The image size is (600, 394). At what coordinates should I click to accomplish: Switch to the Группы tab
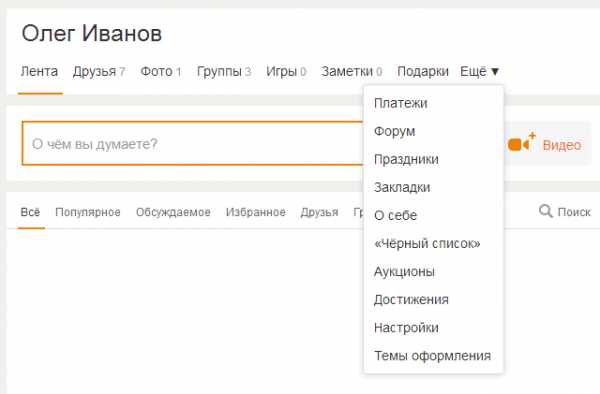[x=224, y=72]
